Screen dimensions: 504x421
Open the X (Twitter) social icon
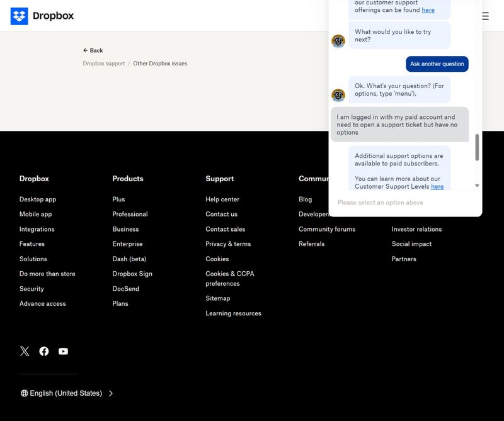tap(25, 351)
